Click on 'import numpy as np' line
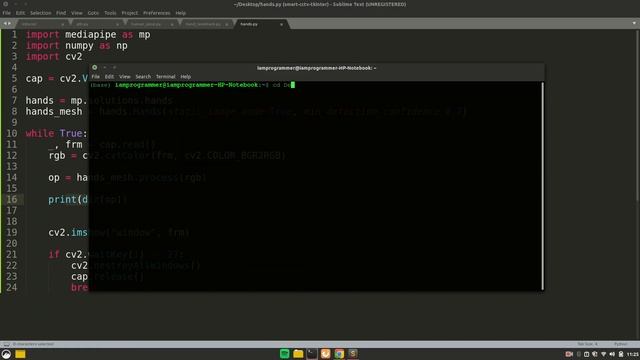 click(x=77, y=46)
